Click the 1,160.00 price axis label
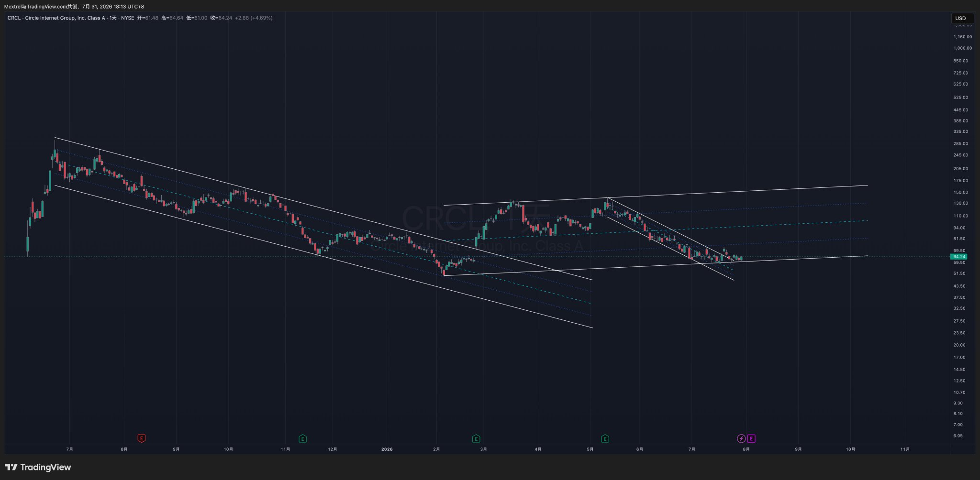 pyautogui.click(x=963, y=37)
